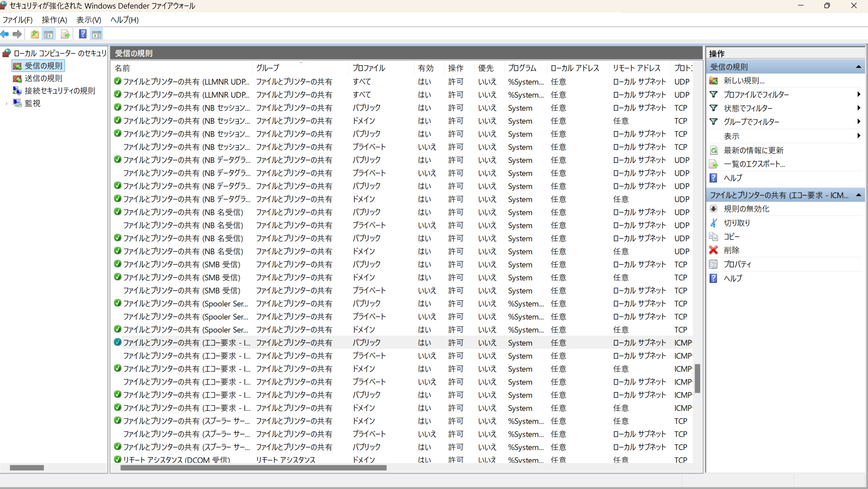This screenshot has height=489, width=868.
Task: Sort by the 名前 column header
Action: coord(182,68)
